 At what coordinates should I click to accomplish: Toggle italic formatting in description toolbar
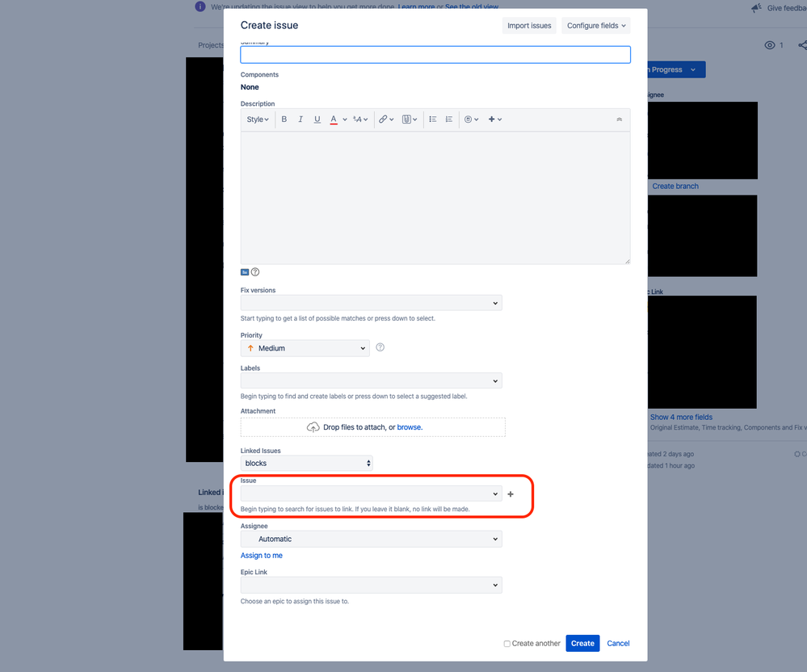tap(301, 120)
